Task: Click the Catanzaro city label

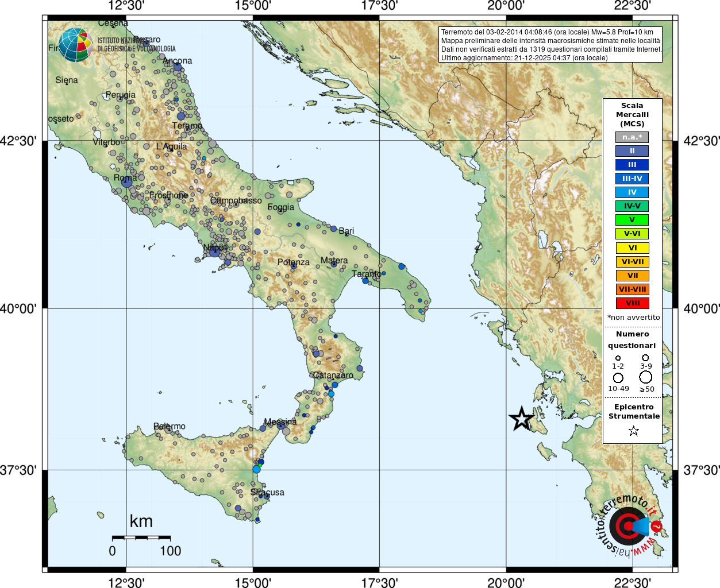Action: point(333,376)
